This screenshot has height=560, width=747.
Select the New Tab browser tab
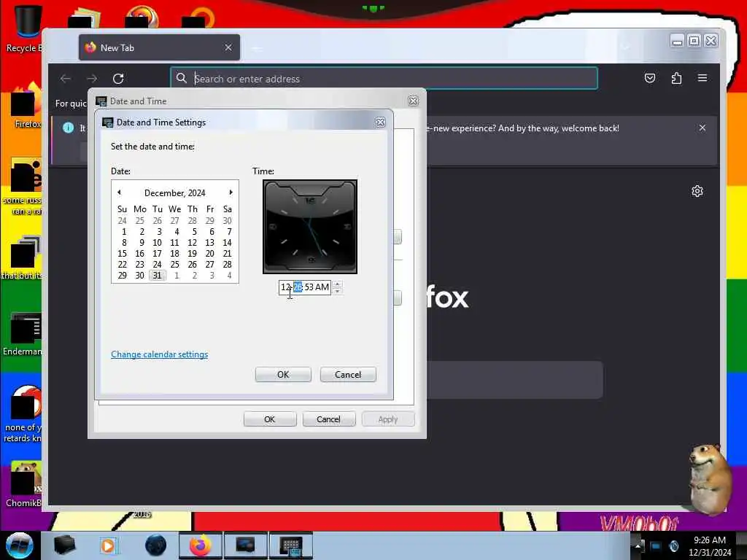click(159, 47)
